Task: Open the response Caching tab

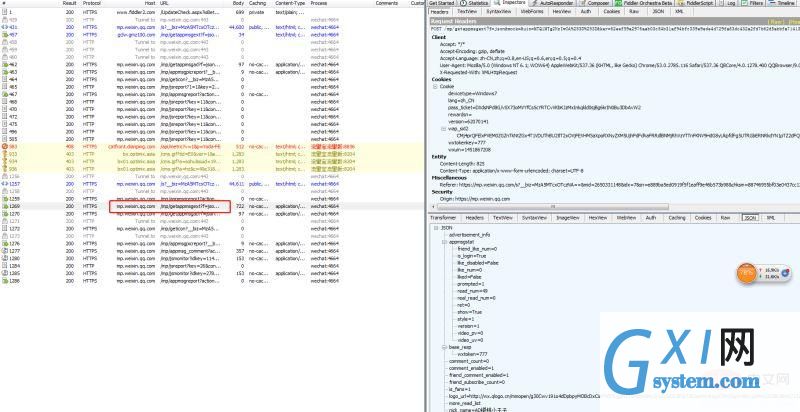Action: pos(677,218)
